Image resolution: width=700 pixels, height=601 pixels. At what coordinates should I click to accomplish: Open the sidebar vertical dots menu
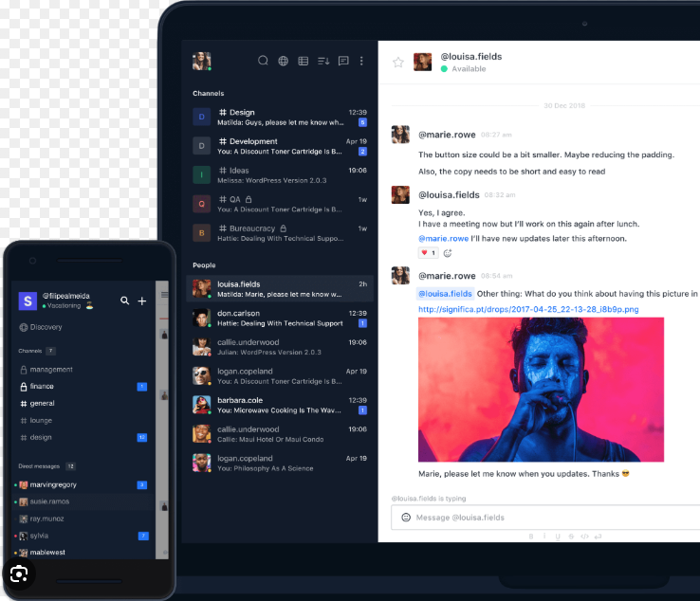(x=361, y=61)
